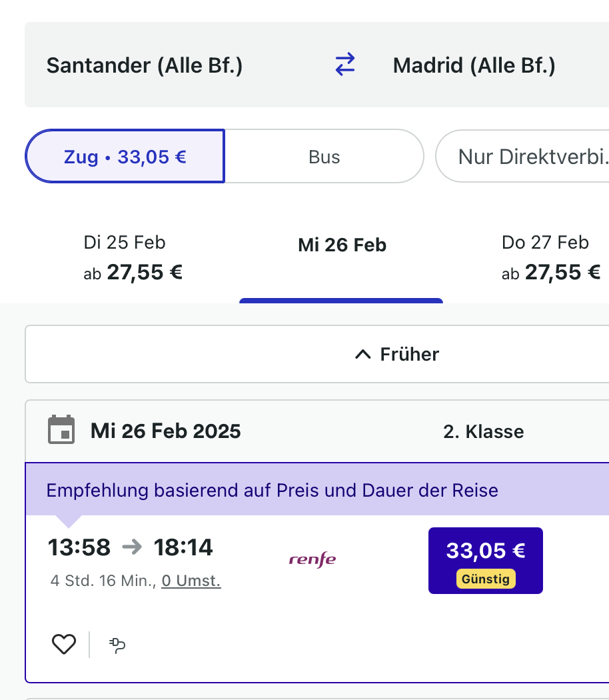Image resolution: width=609 pixels, height=700 pixels.
Task: Edit the Santander origin field
Action: pos(145,65)
